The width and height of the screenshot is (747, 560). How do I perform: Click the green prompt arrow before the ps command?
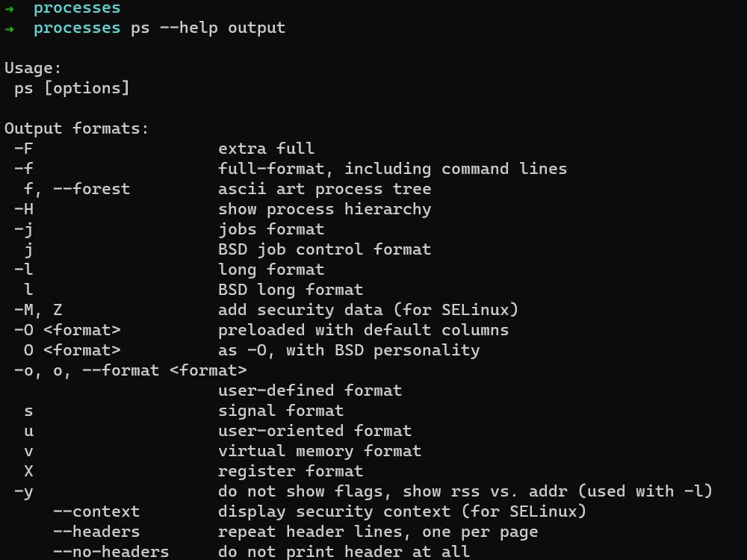[x=9, y=28]
